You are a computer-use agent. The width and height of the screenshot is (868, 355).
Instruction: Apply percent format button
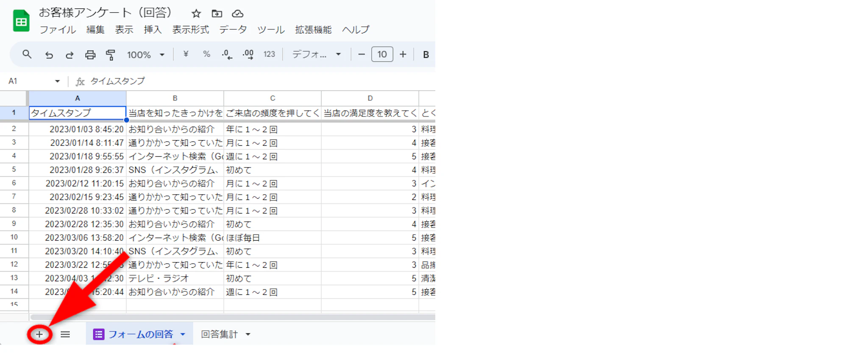click(206, 54)
